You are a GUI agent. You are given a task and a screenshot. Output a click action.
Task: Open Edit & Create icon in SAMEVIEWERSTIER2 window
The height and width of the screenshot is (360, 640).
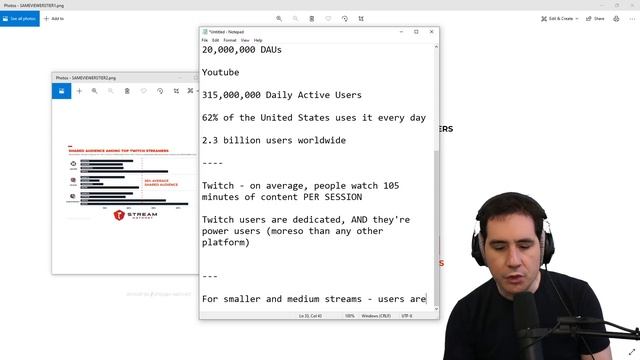coord(191,91)
